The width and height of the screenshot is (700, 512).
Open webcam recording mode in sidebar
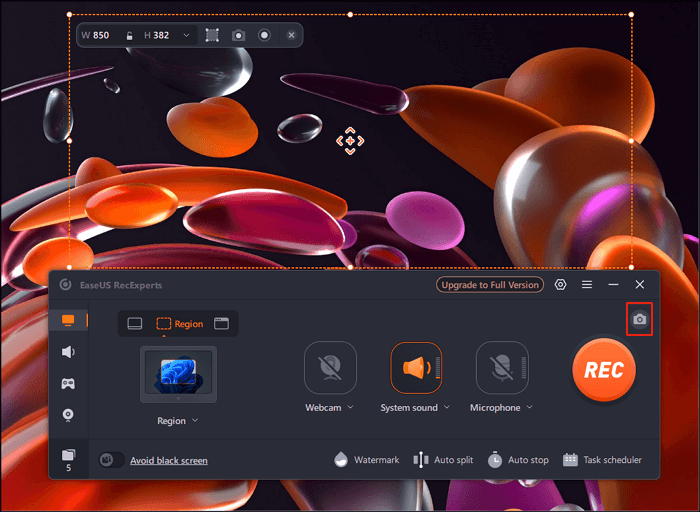pyautogui.click(x=68, y=414)
